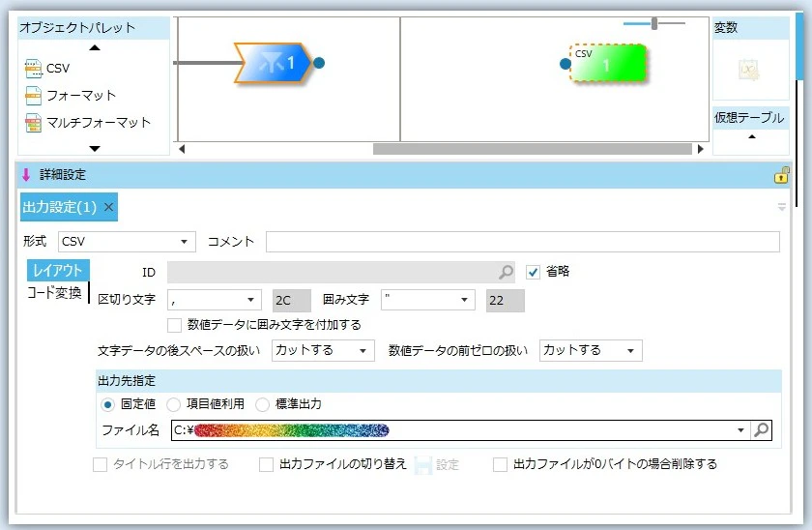Collapse the 仮想テーブル panel arrow

752,136
